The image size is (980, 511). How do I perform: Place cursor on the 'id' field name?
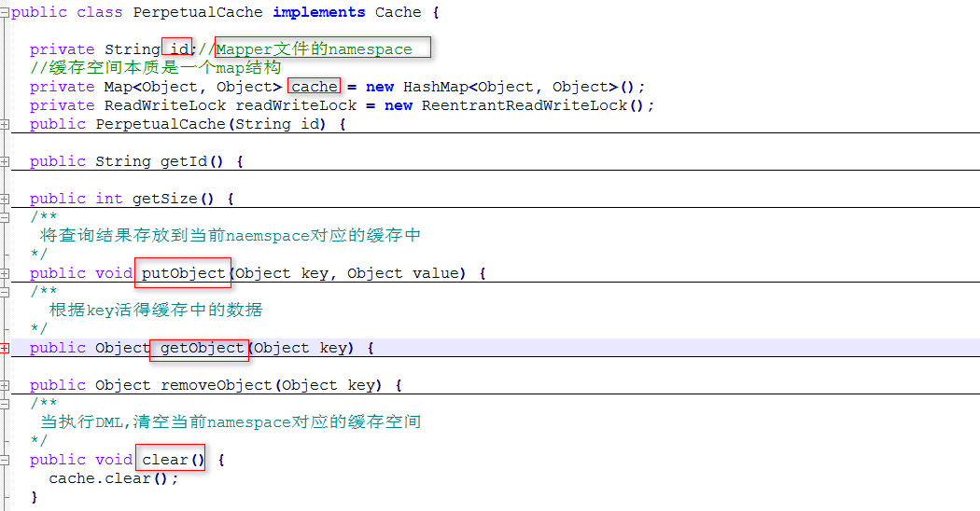coord(179,48)
